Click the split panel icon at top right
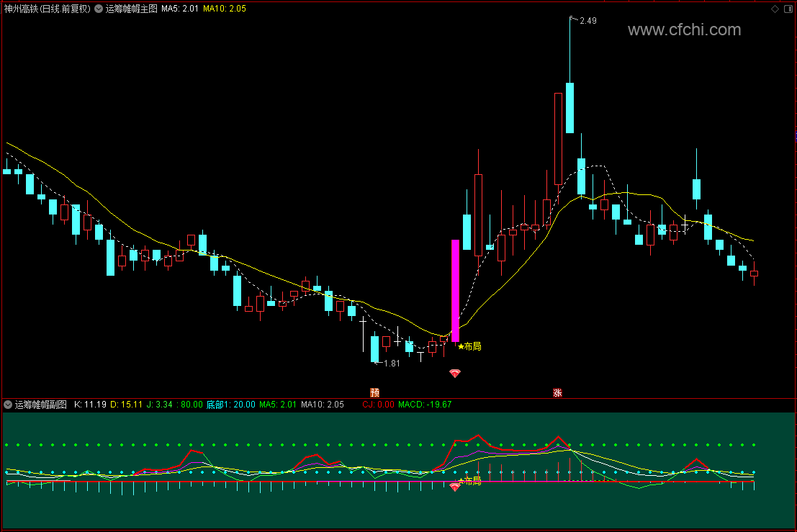 [x=788, y=9]
